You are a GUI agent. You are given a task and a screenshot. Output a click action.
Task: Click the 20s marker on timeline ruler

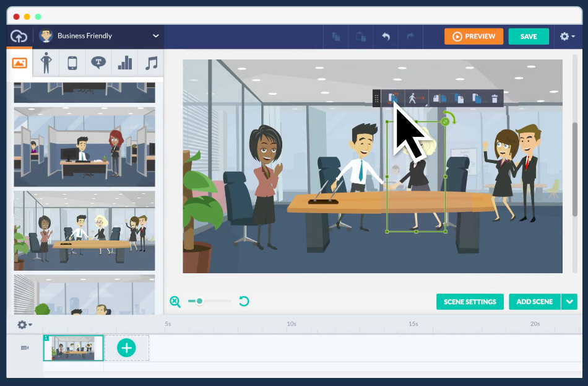[x=535, y=323]
